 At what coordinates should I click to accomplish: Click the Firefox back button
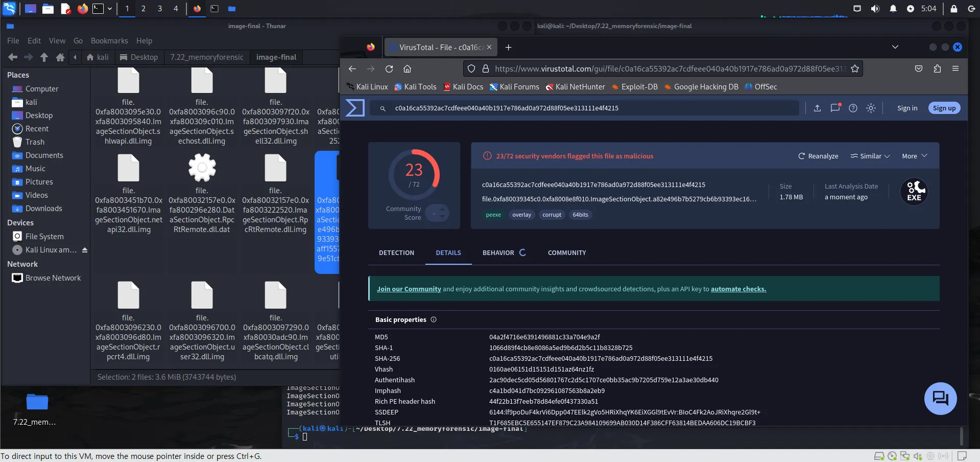pos(352,68)
